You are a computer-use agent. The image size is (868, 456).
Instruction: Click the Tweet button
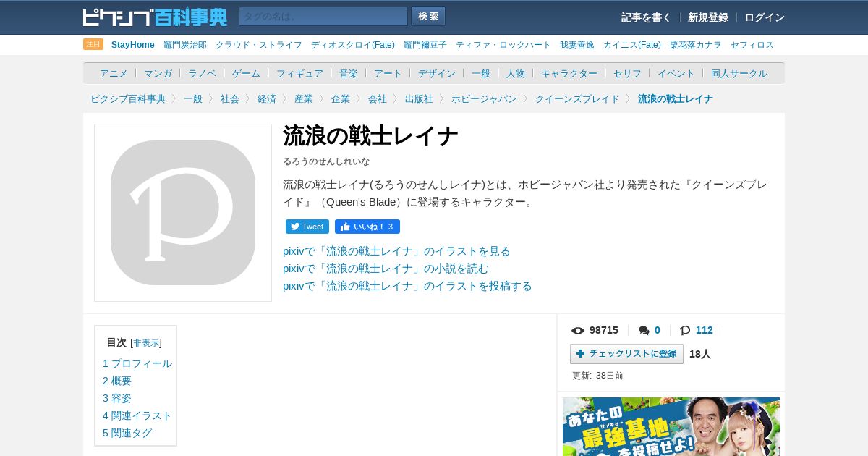[x=307, y=227]
